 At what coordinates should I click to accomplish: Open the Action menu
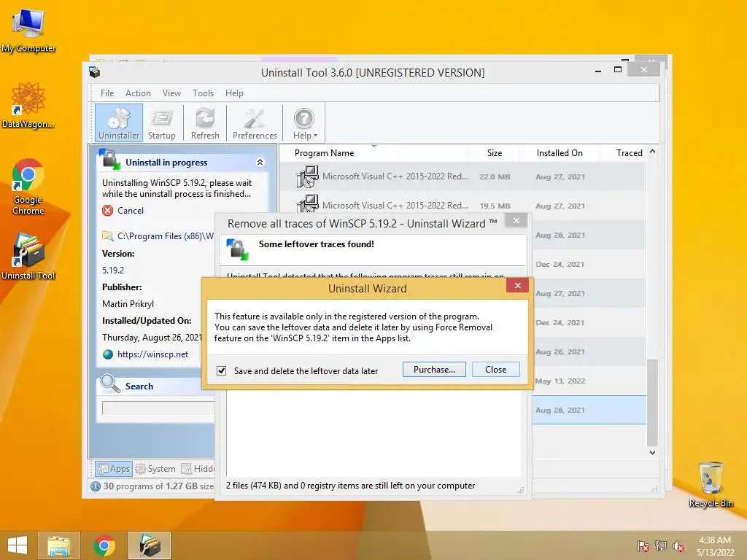click(138, 93)
